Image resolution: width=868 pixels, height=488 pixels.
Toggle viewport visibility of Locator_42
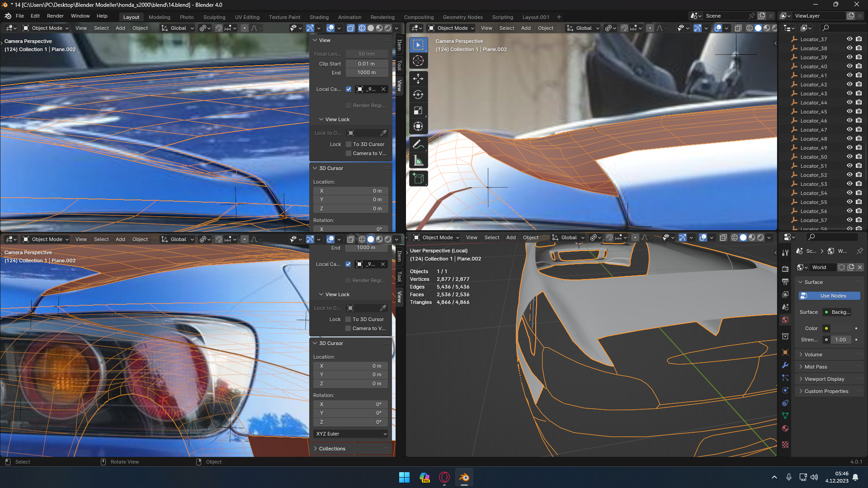point(849,84)
